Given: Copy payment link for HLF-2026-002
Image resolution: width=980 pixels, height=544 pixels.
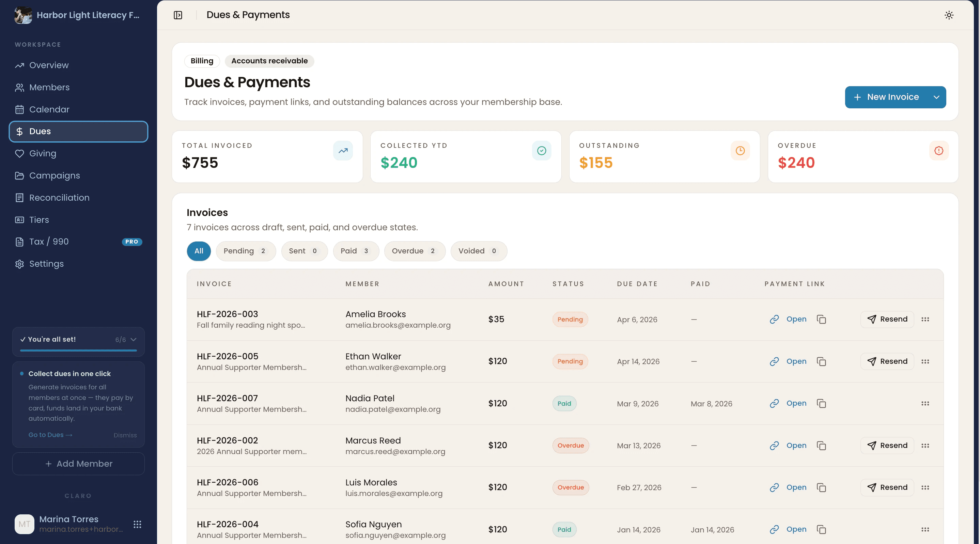Looking at the screenshot, I should tap(821, 446).
